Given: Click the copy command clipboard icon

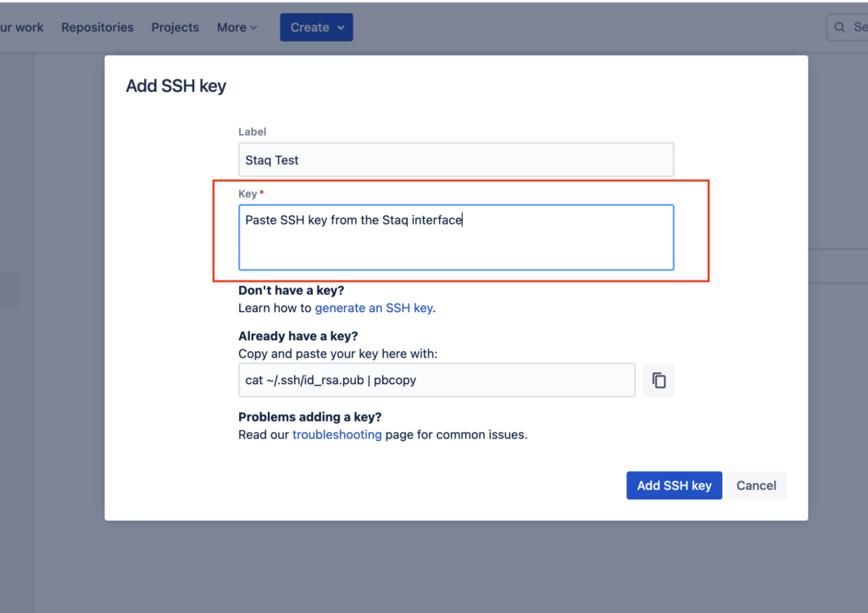Looking at the screenshot, I should [659, 381].
